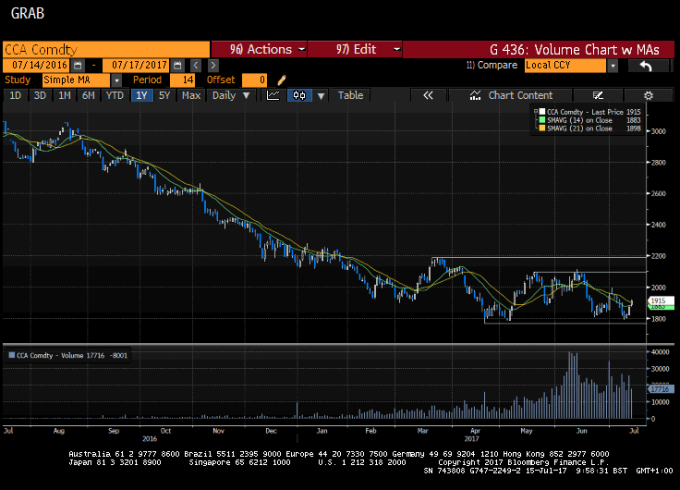680x490 pixels.
Task: Click SMAVG (14) green legend swatch
Action: pos(537,118)
